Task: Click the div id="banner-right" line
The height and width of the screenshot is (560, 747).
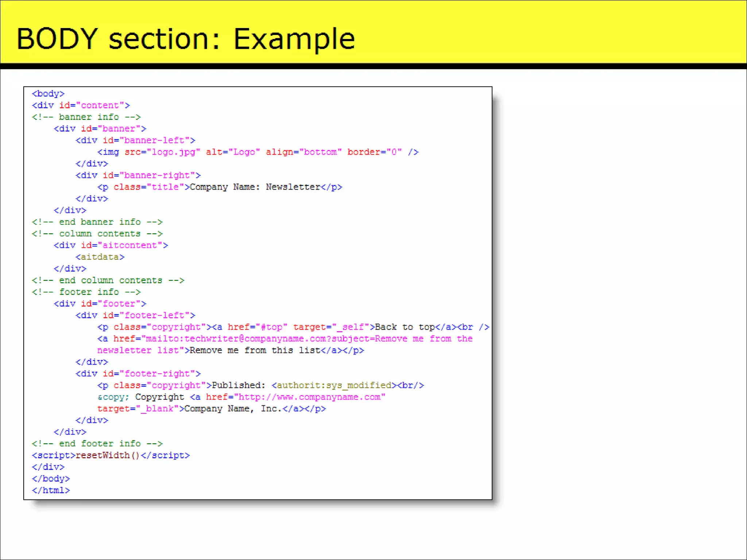Action: pos(138,175)
